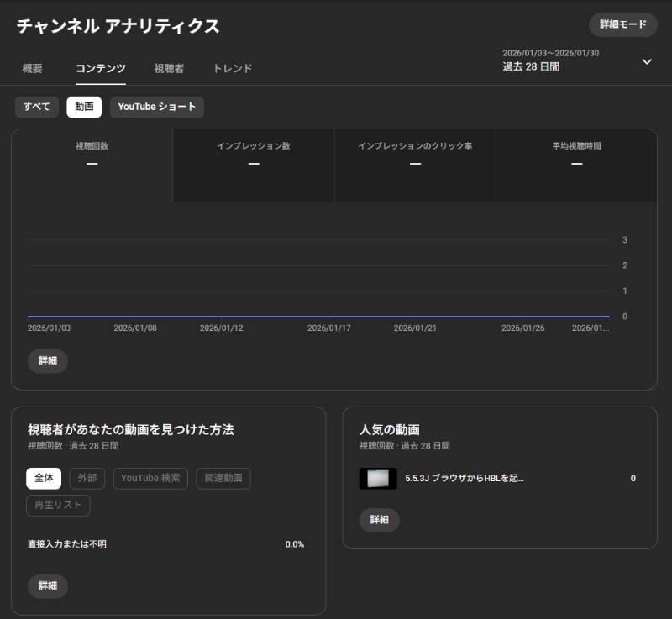Click the チャンネル アナリティクス page title

click(x=118, y=26)
